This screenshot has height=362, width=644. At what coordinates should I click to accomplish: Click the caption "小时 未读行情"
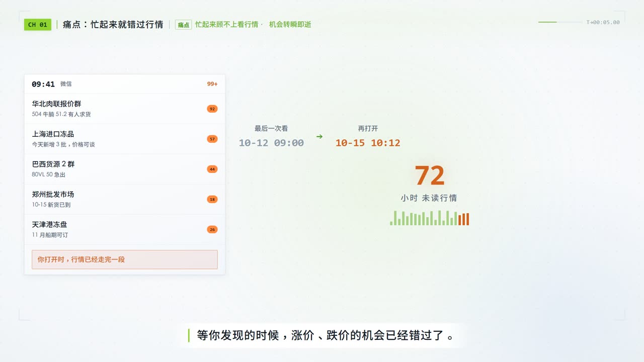pyautogui.click(x=429, y=198)
